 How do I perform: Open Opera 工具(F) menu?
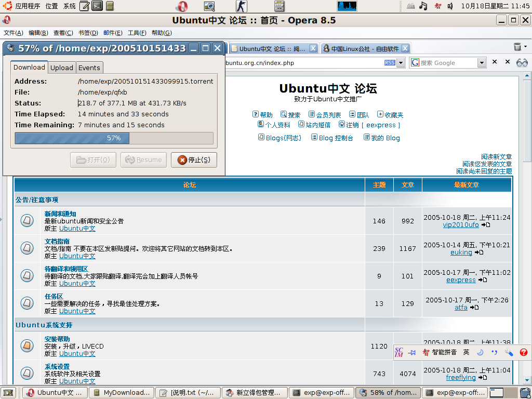137,33
